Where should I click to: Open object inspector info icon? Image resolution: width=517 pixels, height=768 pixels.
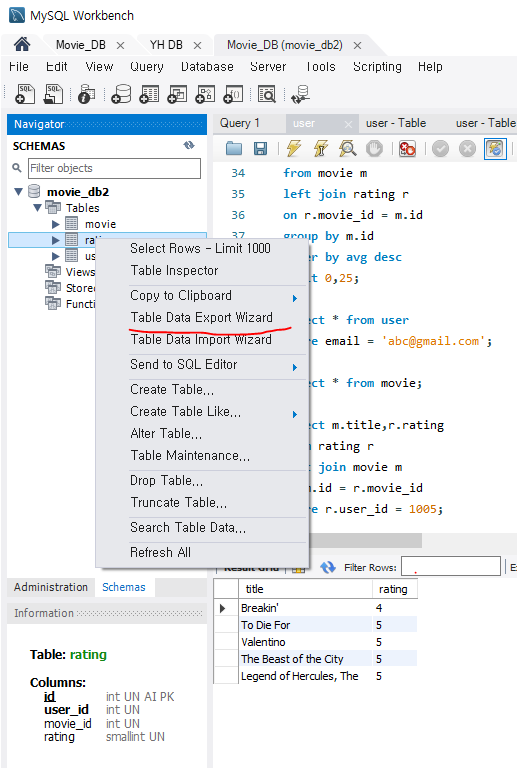[87, 94]
